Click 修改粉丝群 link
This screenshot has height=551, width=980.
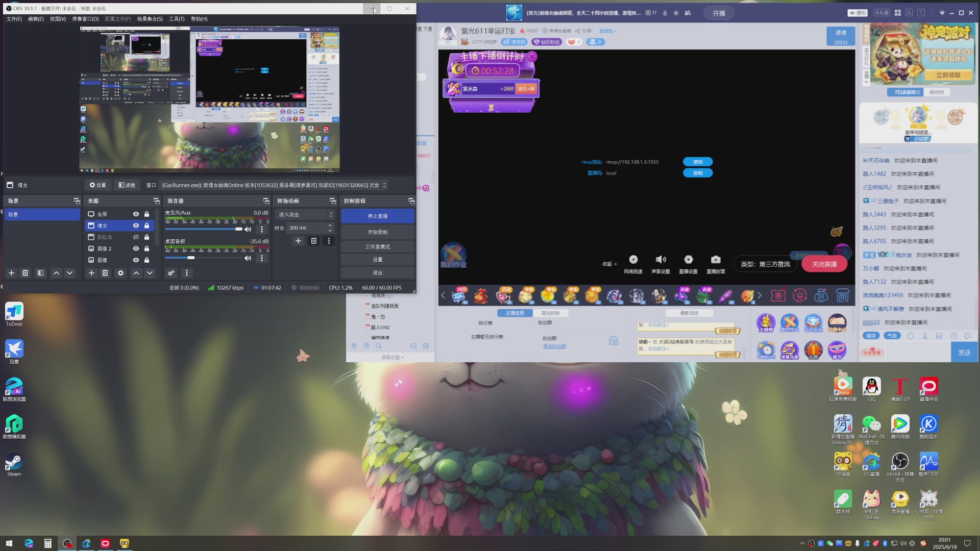(554, 346)
